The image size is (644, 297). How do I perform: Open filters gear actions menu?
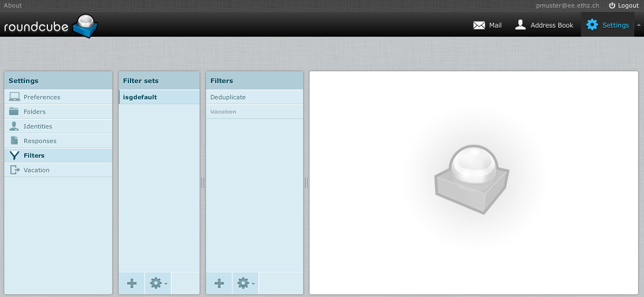245,283
